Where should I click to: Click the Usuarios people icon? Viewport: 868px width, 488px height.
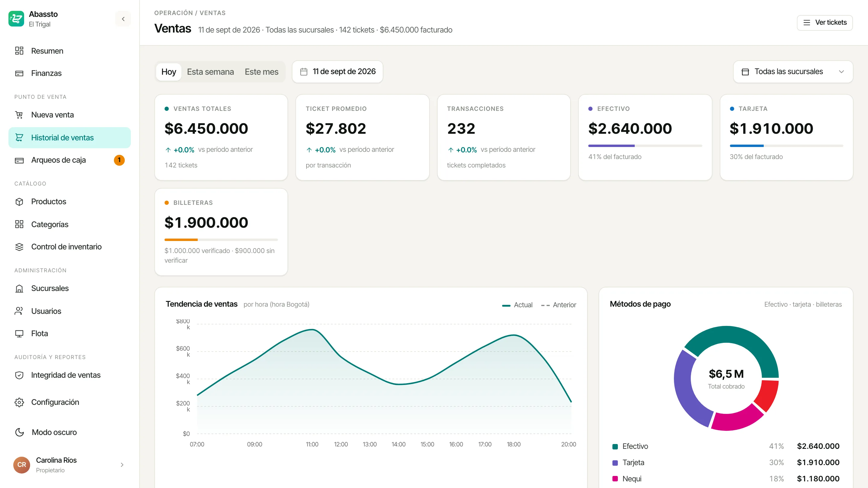(19, 311)
